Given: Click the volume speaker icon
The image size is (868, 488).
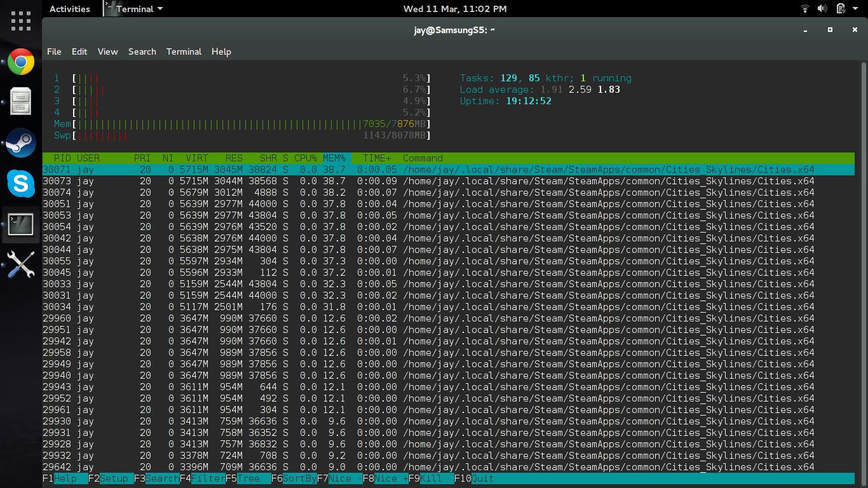Looking at the screenshot, I should click(x=822, y=9).
